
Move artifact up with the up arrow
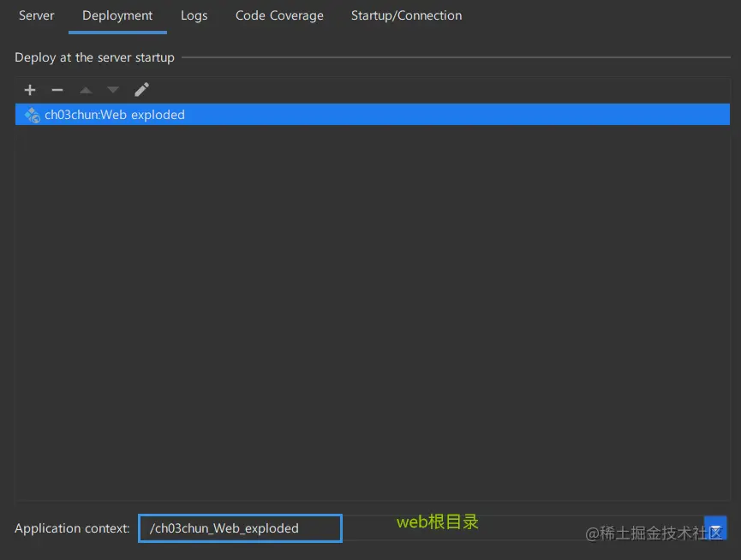click(86, 90)
